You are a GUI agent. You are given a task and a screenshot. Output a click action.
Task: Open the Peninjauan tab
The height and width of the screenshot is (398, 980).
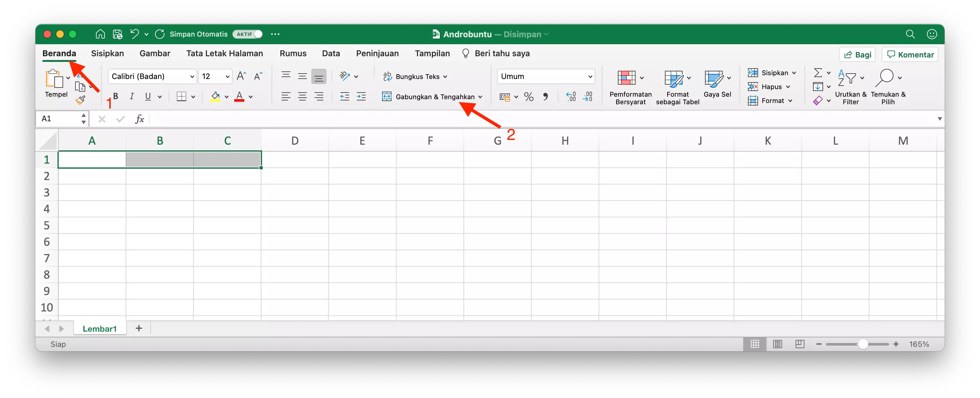coord(377,53)
